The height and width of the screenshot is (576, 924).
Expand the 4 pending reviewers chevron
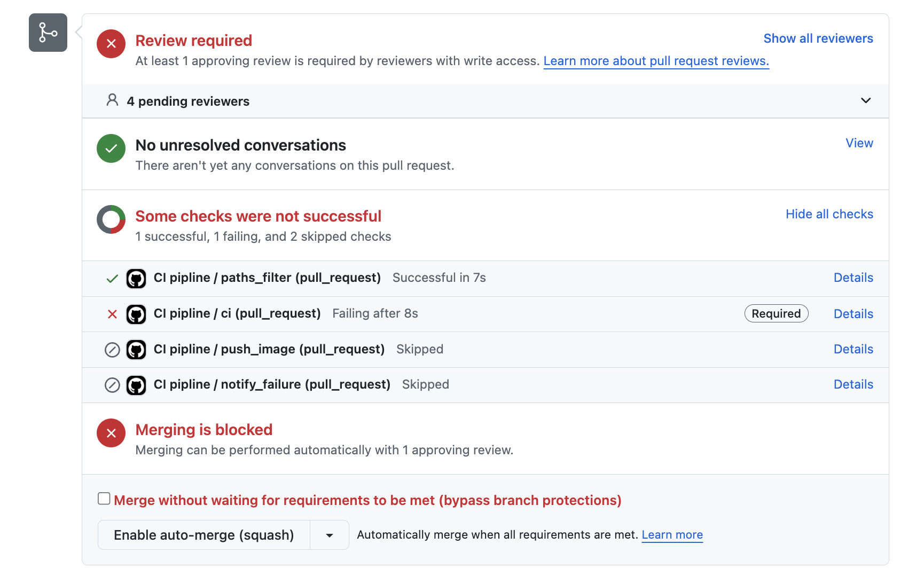(866, 100)
